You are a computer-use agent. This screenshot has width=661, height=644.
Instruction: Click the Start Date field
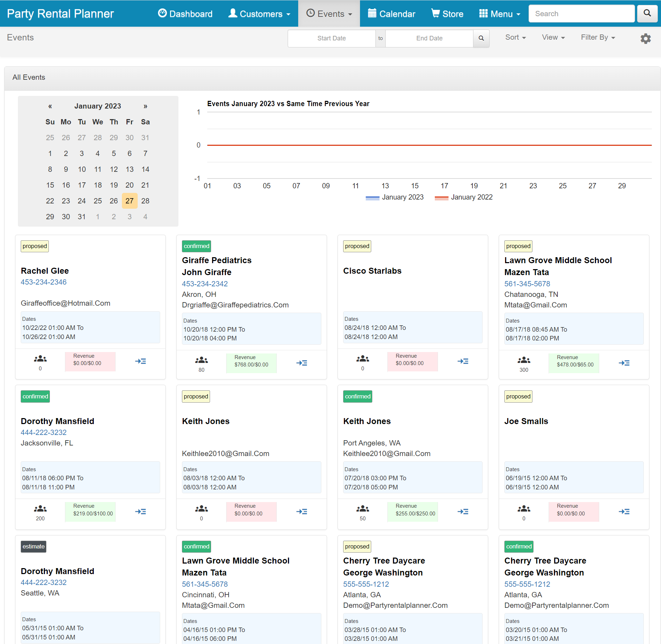[x=332, y=38]
